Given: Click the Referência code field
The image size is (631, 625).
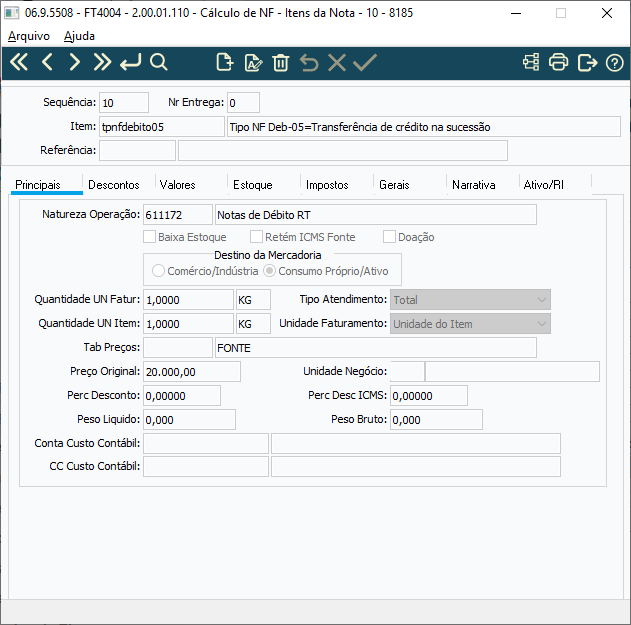Looking at the screenshot, I should pos(137,151).
